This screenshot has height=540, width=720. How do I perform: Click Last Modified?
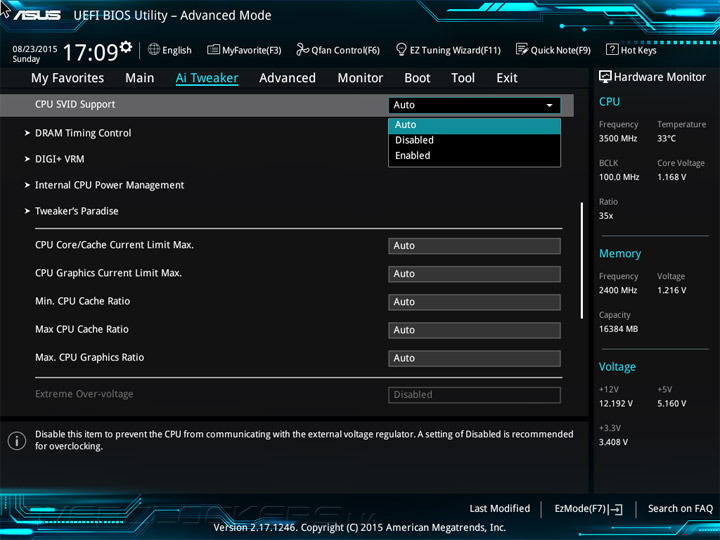tap(500, 509)
